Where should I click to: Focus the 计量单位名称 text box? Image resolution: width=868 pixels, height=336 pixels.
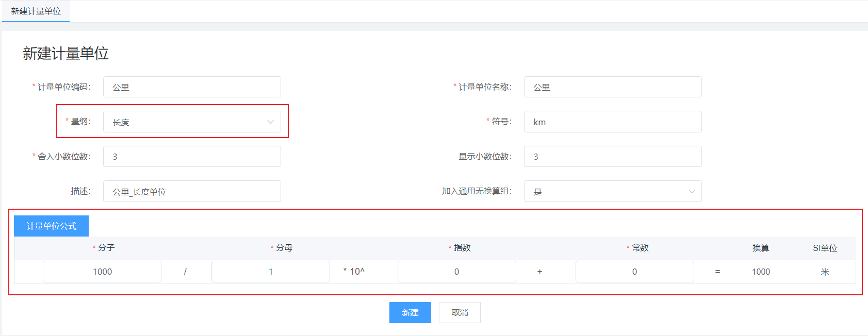[x=612, y=87]
